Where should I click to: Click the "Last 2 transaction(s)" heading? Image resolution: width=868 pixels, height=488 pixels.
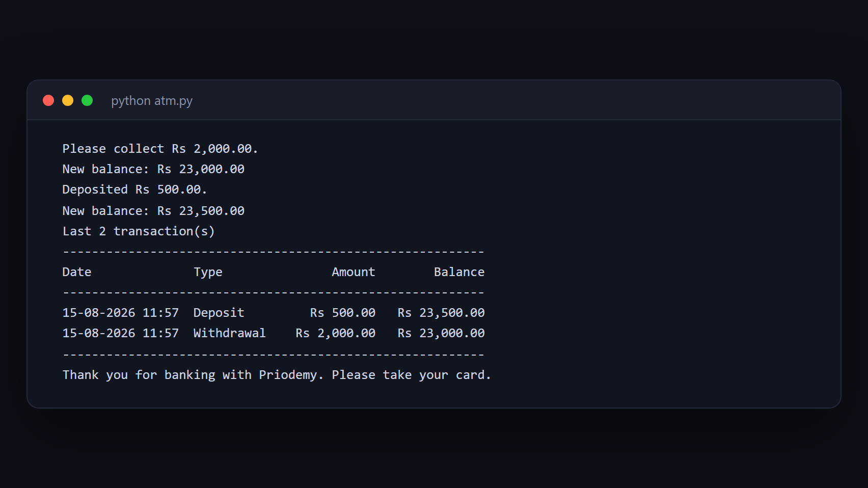139,231
